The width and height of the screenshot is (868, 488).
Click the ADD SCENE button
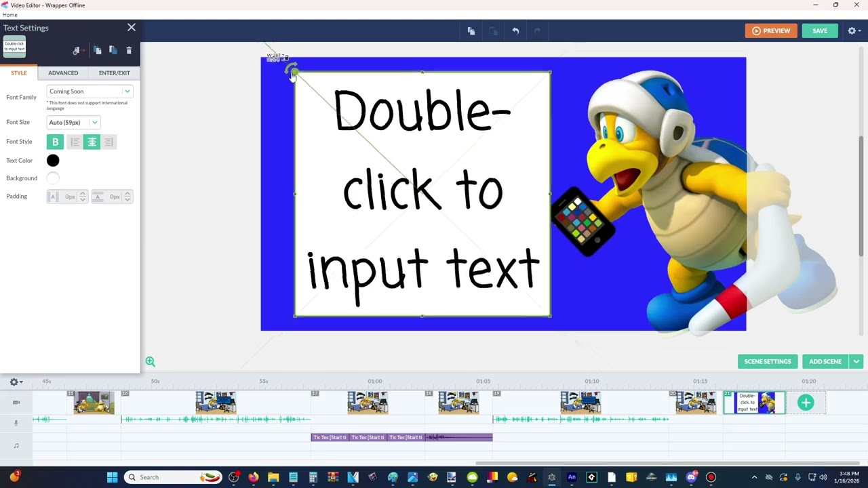[825, 361]
